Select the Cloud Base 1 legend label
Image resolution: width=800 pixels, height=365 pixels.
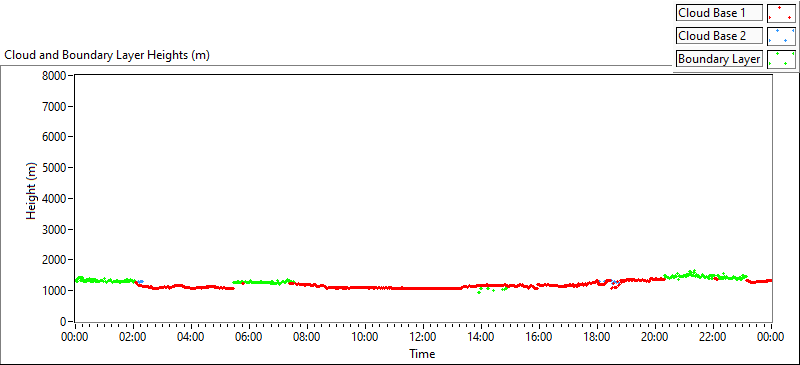click(719, 13)
